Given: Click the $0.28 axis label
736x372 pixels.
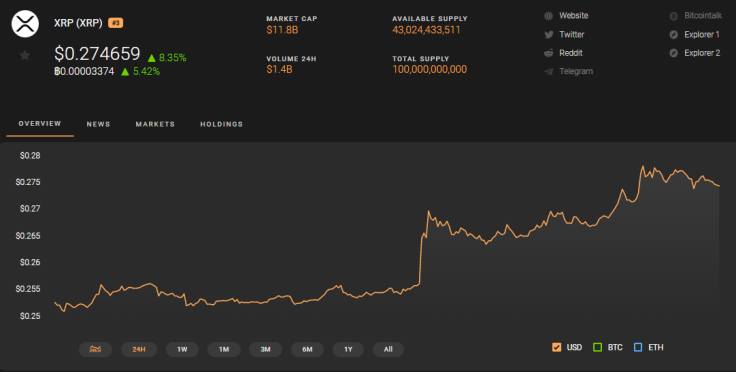Looking at the screenshot, I should 30,155.
